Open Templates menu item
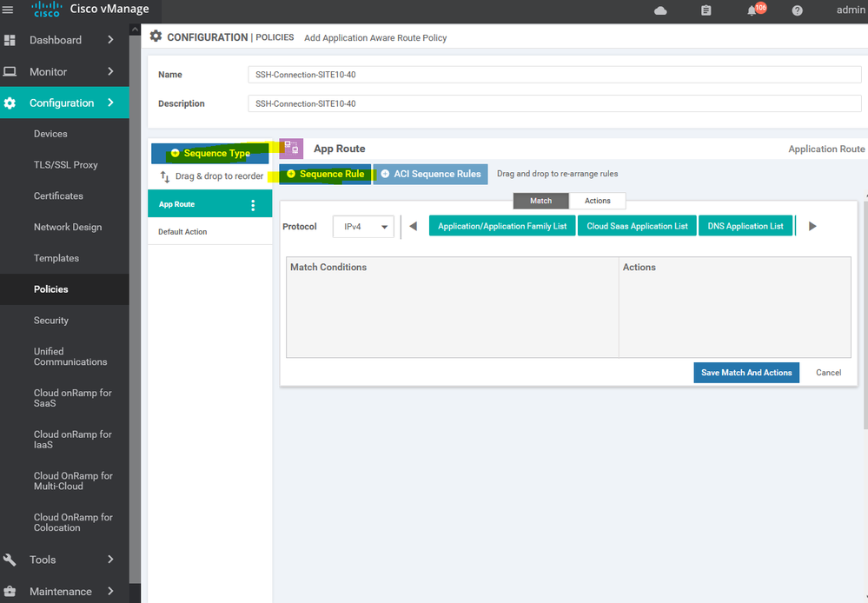The width and height of the screenshot is (868, 603). pyautogui.click(x=56, y=258)
